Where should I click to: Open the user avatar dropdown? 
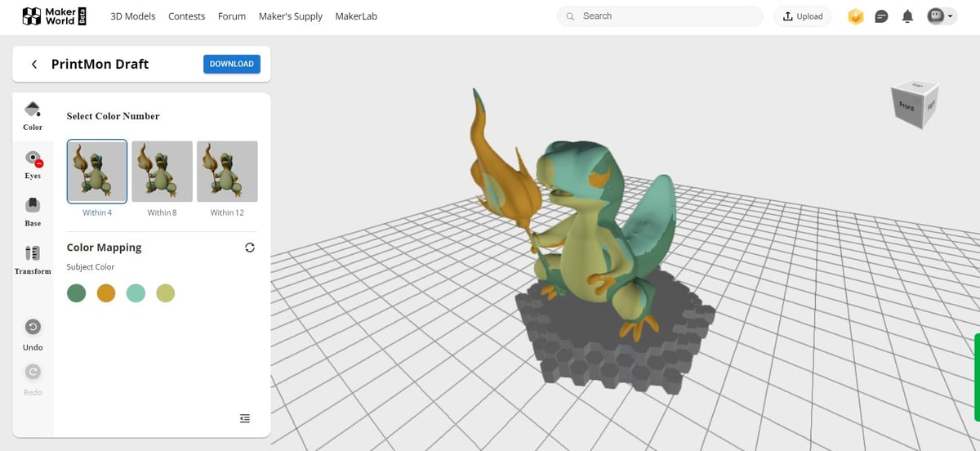[x=942, y=16]
